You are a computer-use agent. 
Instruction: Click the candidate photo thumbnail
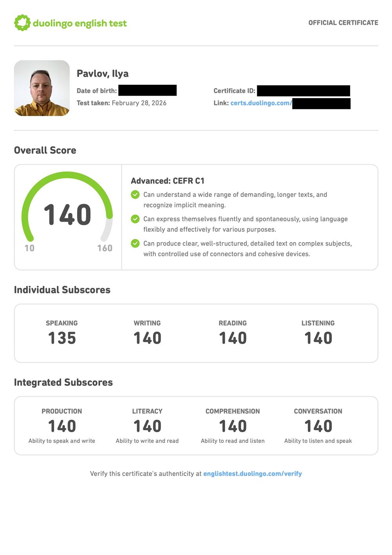(x=42, y=88)
